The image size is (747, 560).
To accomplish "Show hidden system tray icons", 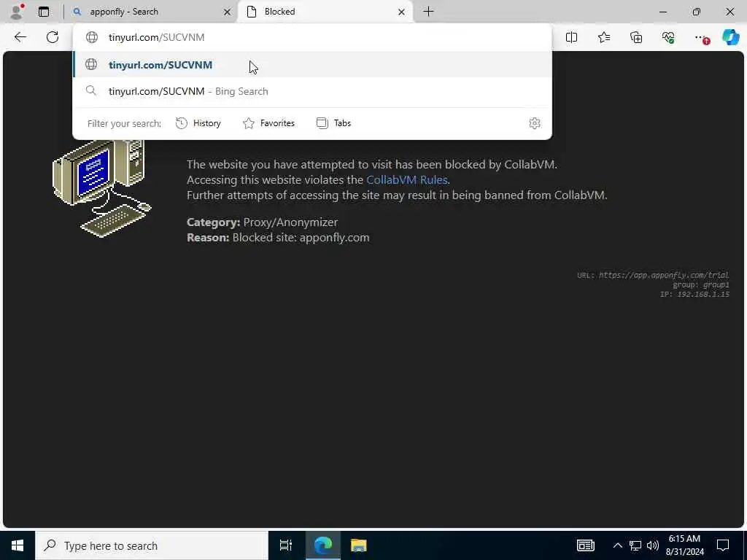I will point(617,545).
